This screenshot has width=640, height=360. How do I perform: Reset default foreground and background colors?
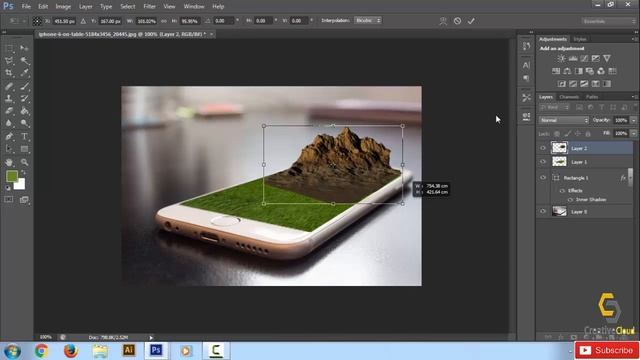point(7,188)
